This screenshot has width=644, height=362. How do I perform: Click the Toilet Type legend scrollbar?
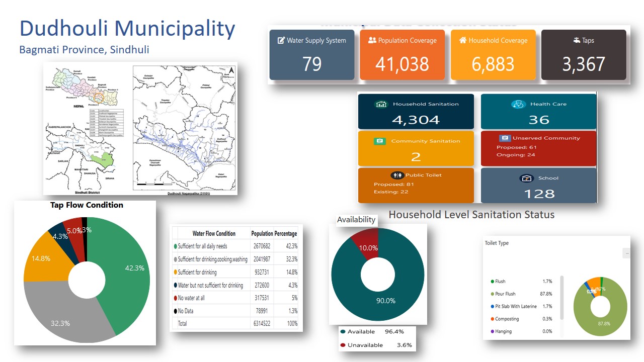[x=562, y=297]
